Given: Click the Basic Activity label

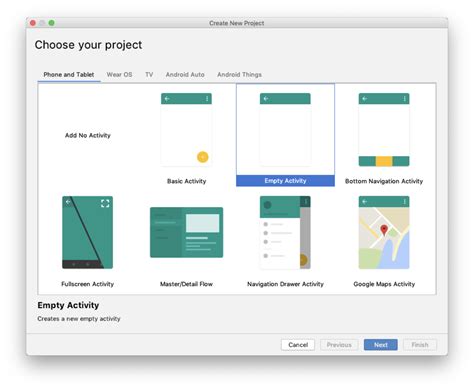Looking at the screenshot, I should pyautogui.click(x=186, y=181).
